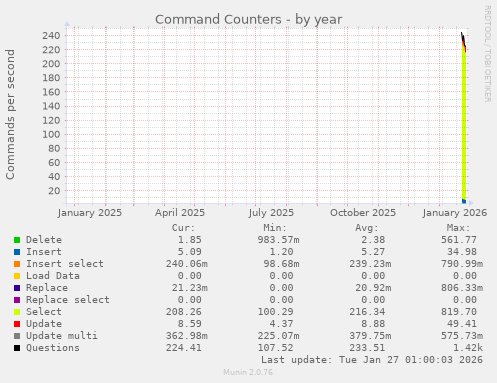Click the Update max value 49.41
Screen dimensions: 497x383
tap(462, 324)
